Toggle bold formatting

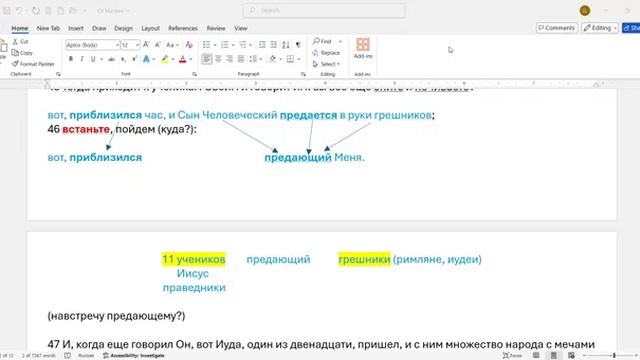(71, 59)
